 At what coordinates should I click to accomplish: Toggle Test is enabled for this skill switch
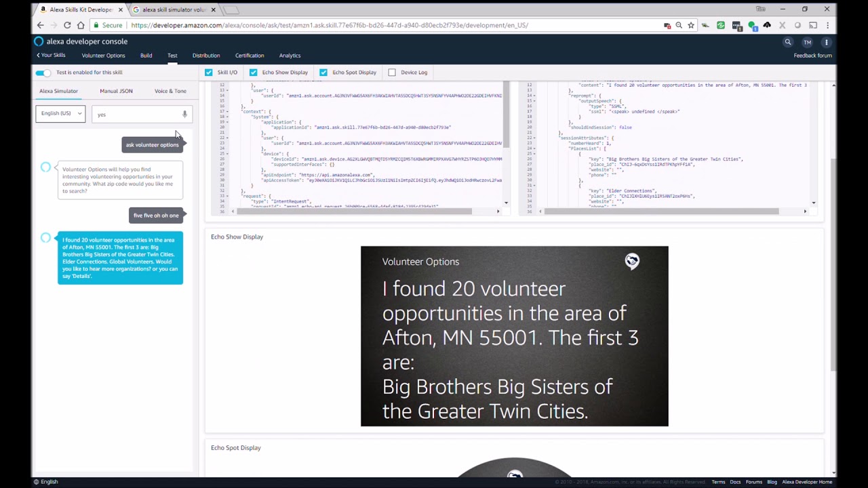tap(43, 73)
